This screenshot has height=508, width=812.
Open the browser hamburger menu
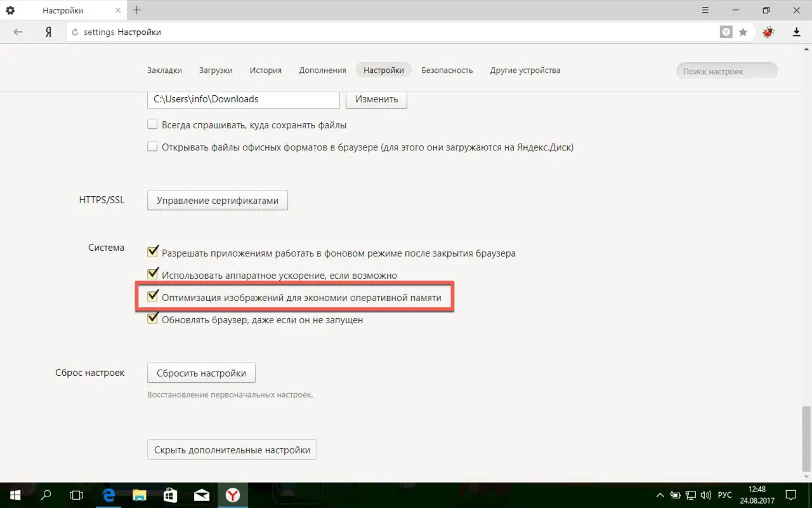[x=706, y=10]
